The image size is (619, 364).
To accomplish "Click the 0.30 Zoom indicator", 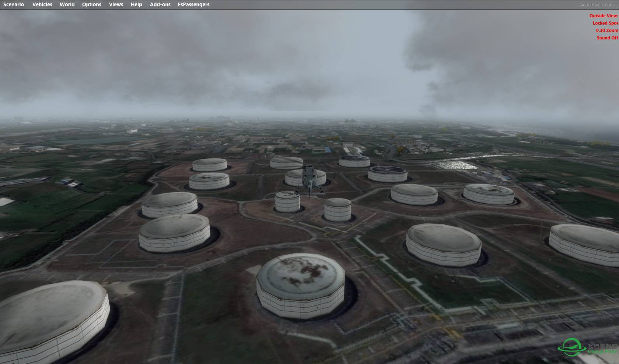I will (x=606, y=31).
